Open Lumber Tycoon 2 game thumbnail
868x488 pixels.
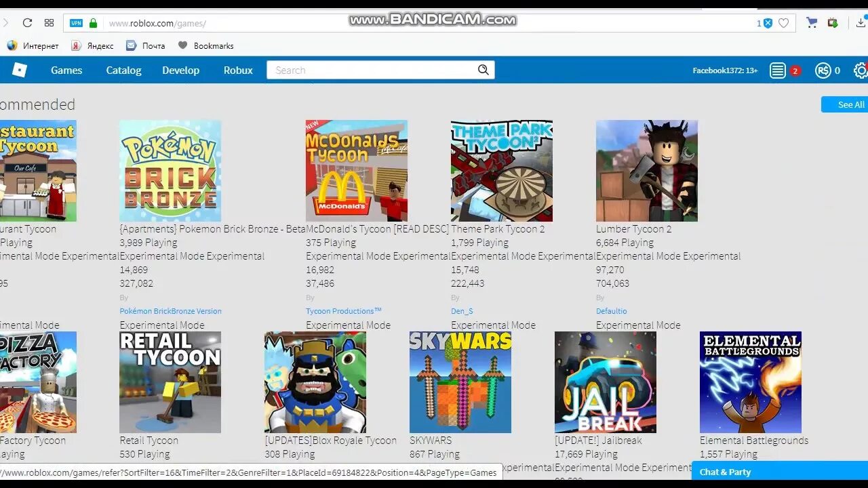(647, 171)
